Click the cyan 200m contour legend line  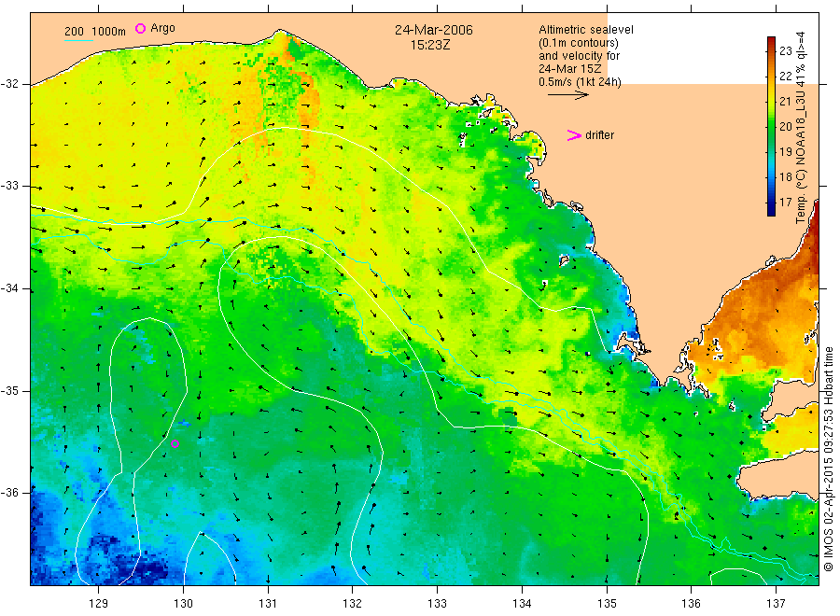78,40
